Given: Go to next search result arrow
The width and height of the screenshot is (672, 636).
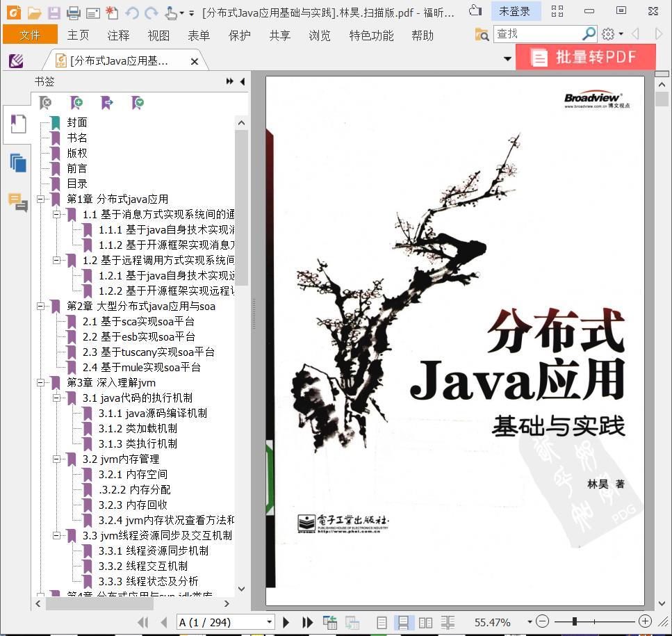Looking at the screenshot, I should pyautogui.click(x=659, y=34).
